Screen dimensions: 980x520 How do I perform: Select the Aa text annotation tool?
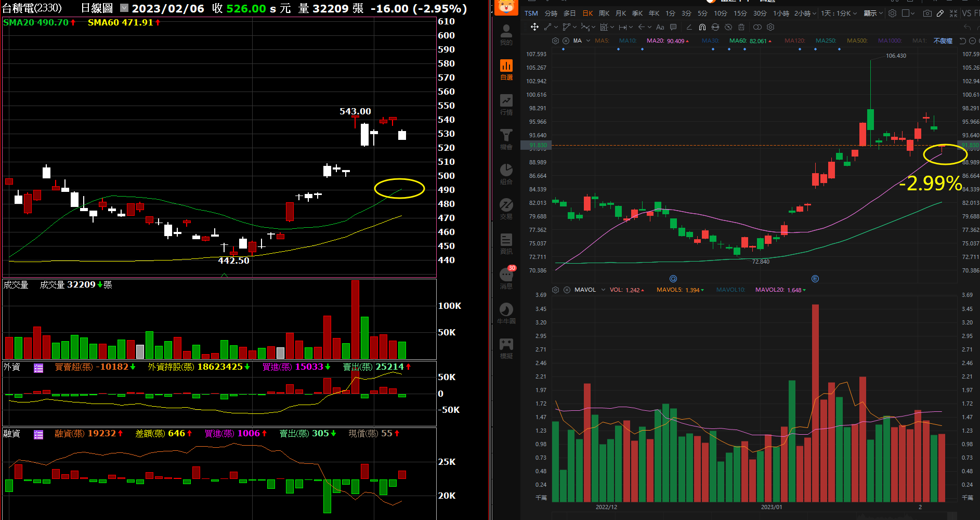660,27
